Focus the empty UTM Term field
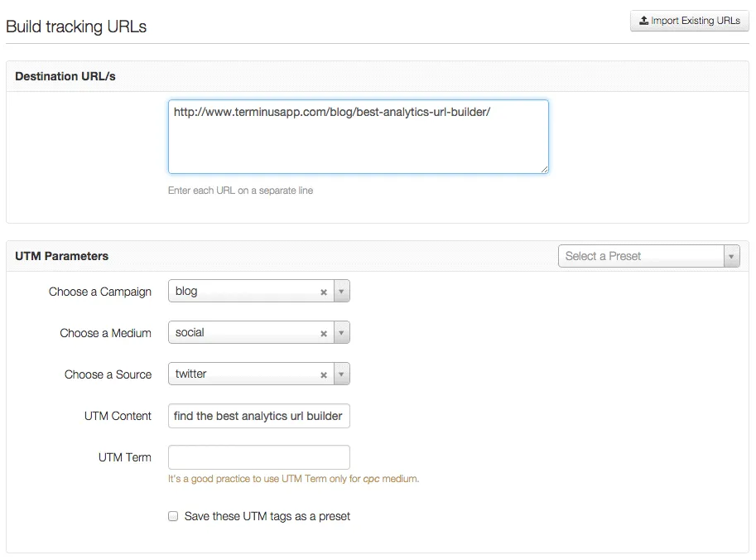756x560 pixels. (258, 456)
